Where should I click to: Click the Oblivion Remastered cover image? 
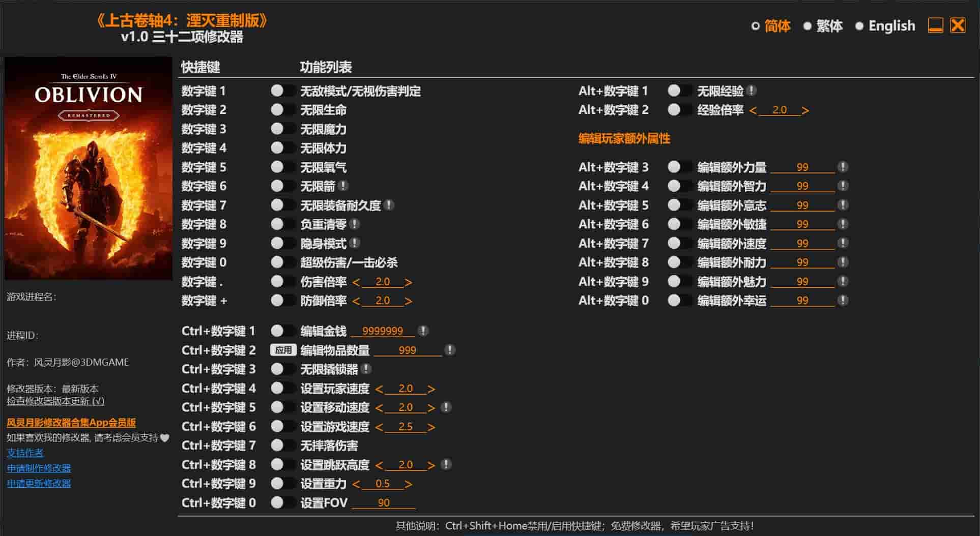[x=89, y=168]
